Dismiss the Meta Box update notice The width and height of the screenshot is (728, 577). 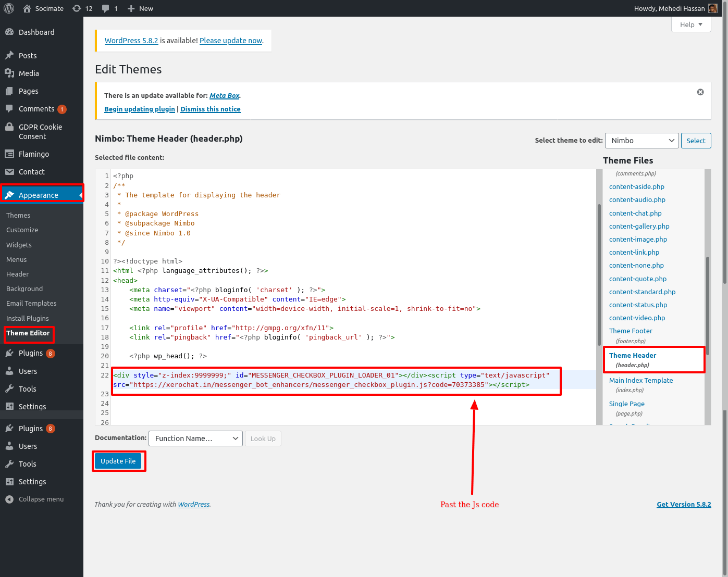pos(700,92)
